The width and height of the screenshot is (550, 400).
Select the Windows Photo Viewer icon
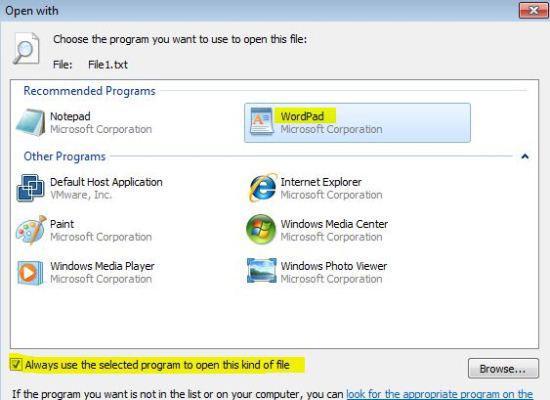[262, 271]
